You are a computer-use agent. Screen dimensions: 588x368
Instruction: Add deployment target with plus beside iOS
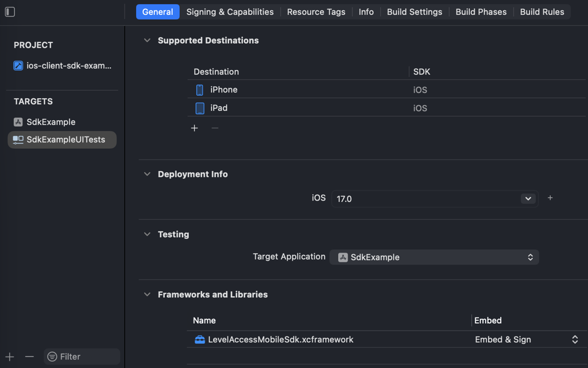point(550,198)
